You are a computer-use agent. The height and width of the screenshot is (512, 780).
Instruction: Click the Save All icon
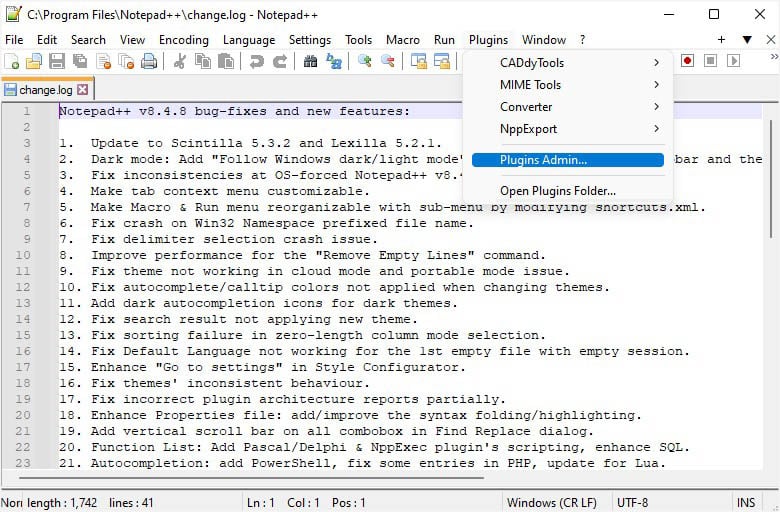[x=80, y=62]
